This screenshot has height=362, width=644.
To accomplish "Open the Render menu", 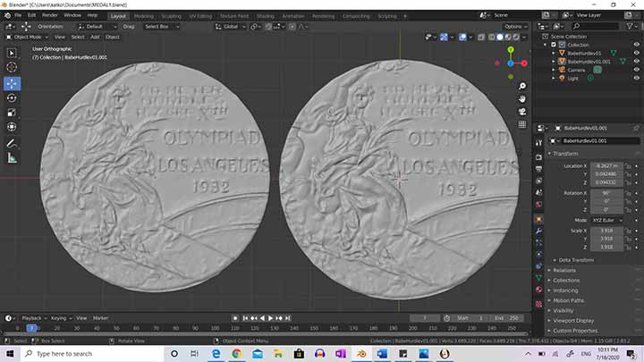I will 51,15.
